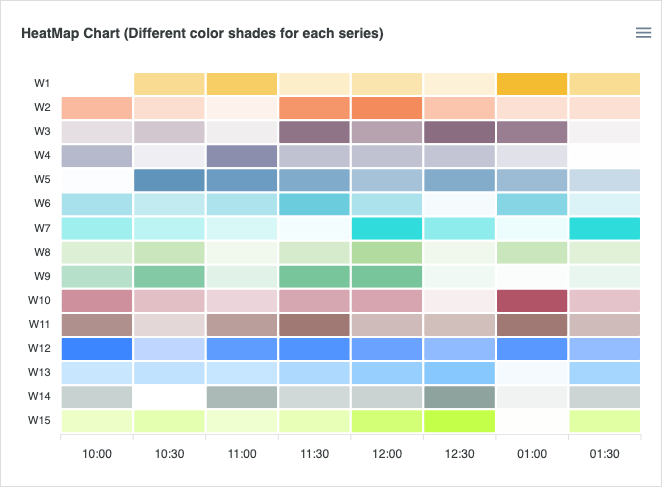Select the W6 cell at 11:30
The height and width of the screenshot is (487, 662).
pyautogui.click(x=314, y=204)
